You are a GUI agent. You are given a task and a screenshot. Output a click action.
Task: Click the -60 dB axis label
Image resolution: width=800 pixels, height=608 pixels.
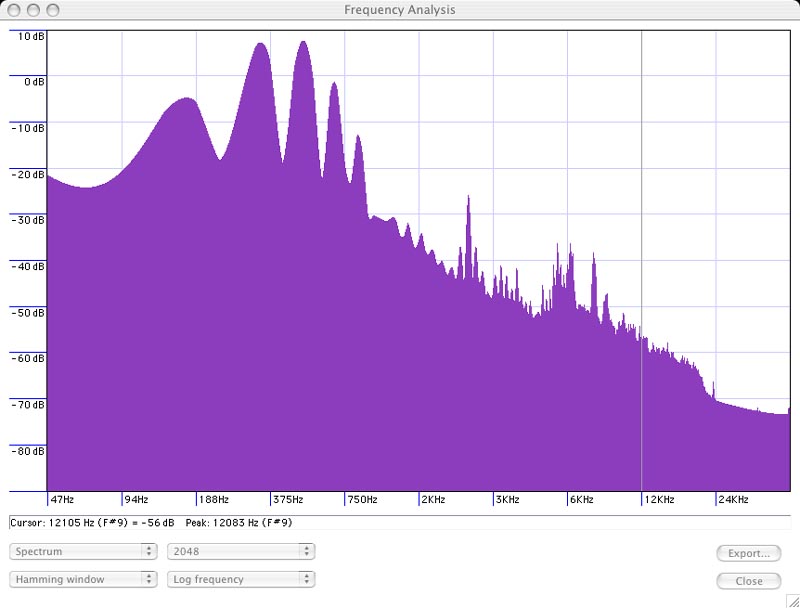[28, 359]
